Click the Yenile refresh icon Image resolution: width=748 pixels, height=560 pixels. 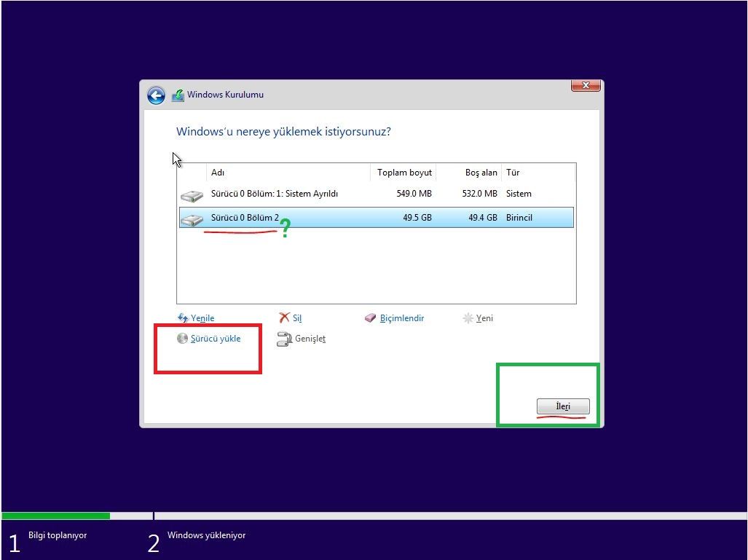[x=181, y=318]
